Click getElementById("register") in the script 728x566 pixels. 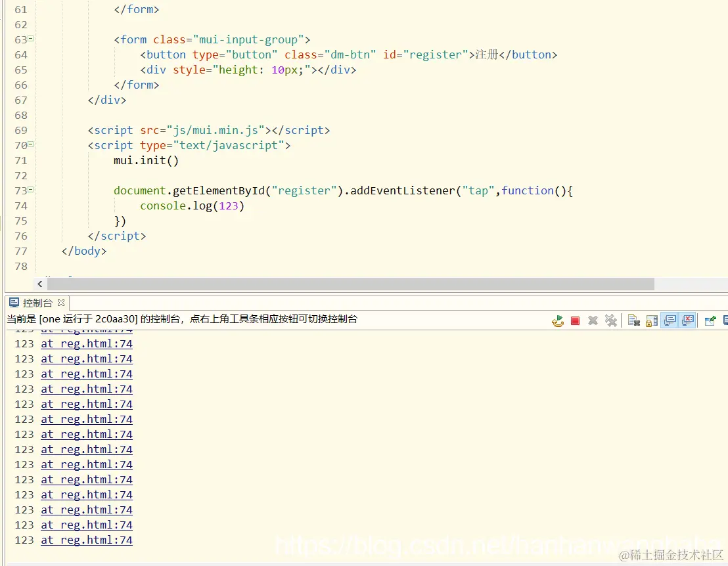258,190
